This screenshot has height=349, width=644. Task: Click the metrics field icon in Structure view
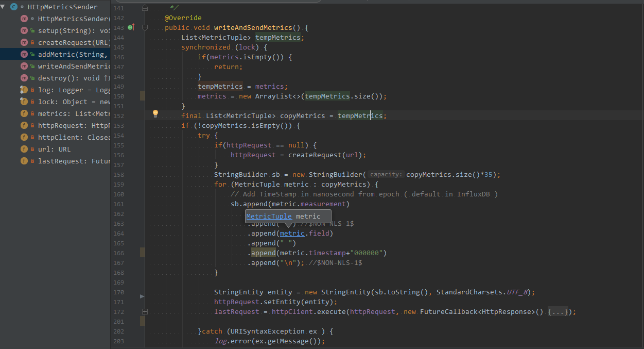[x=24, y=114]
